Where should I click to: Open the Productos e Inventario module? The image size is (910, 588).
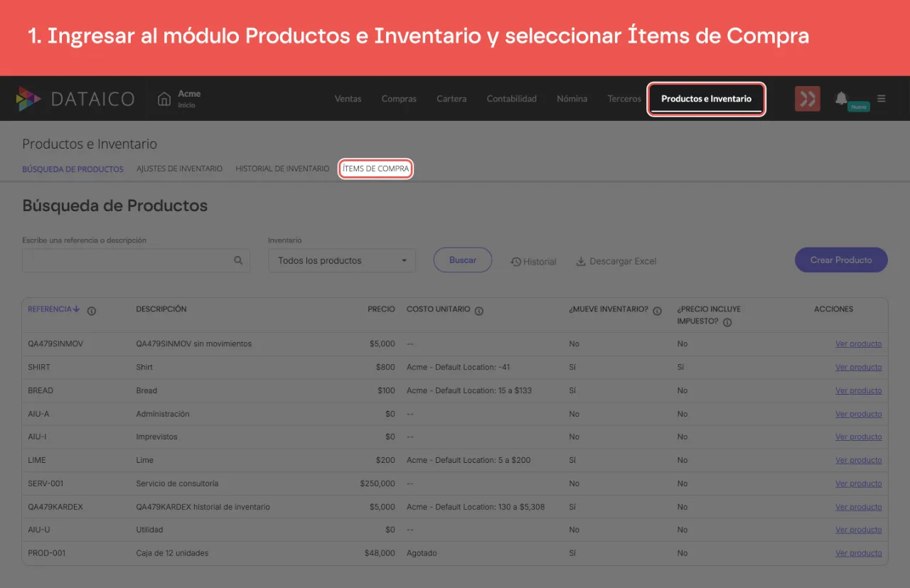click(706, 99)
